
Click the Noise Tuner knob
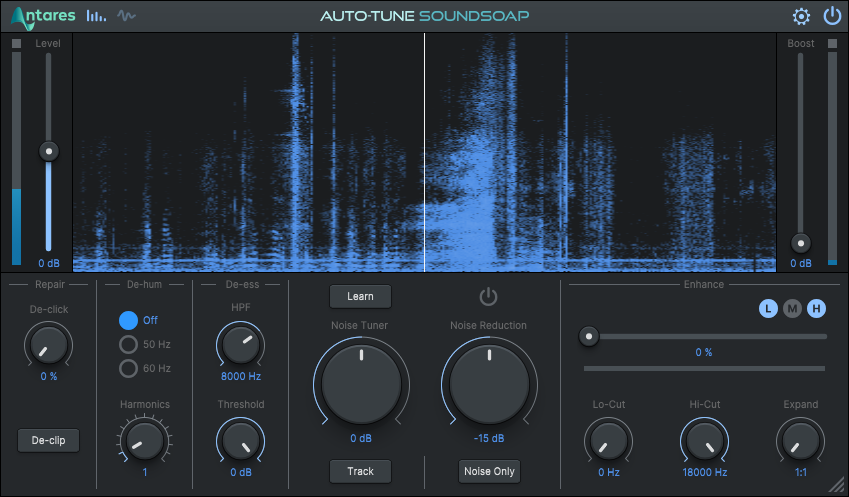[x=361, y=384]
